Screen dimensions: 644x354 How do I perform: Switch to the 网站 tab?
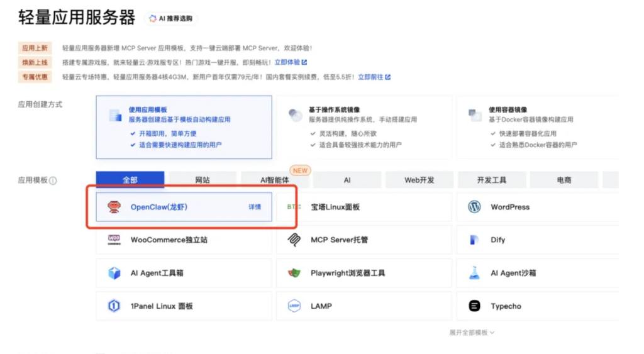point(203,180)
